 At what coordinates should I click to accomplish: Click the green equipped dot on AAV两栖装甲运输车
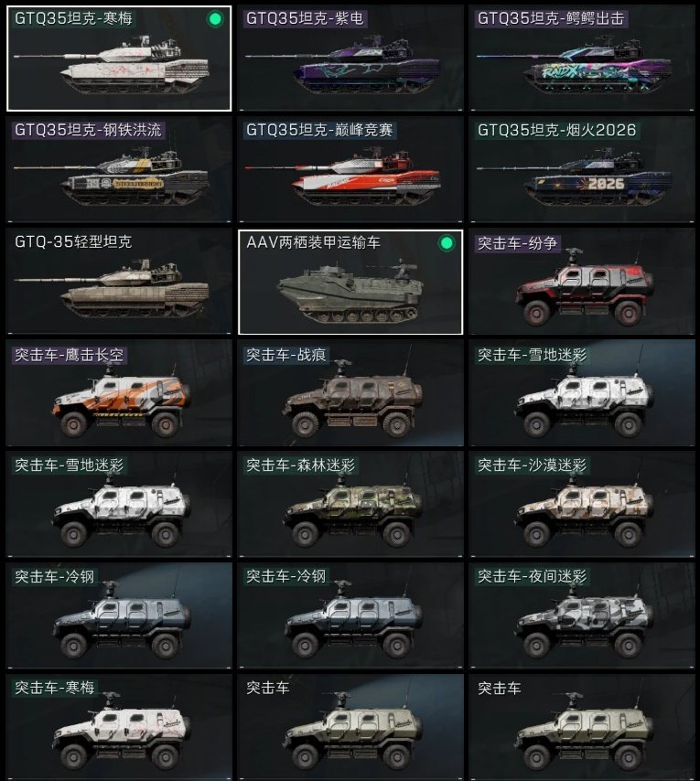tap(447, 243)
